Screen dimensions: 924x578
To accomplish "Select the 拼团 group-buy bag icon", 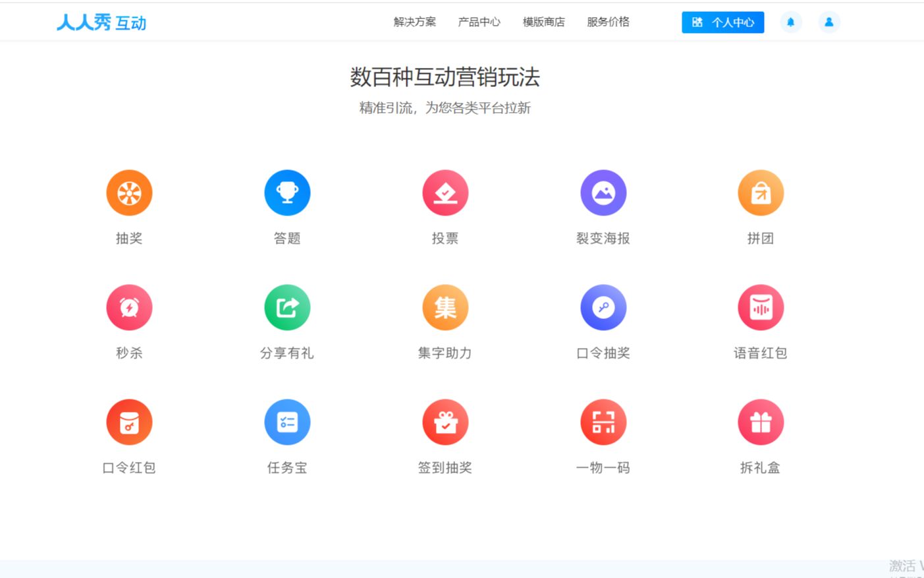I will (x=761, y=192).
